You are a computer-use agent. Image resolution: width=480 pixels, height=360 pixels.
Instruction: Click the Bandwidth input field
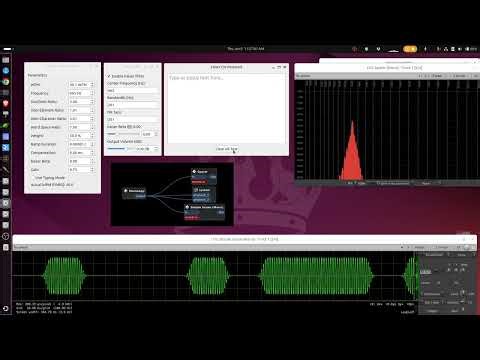(132, 105)
